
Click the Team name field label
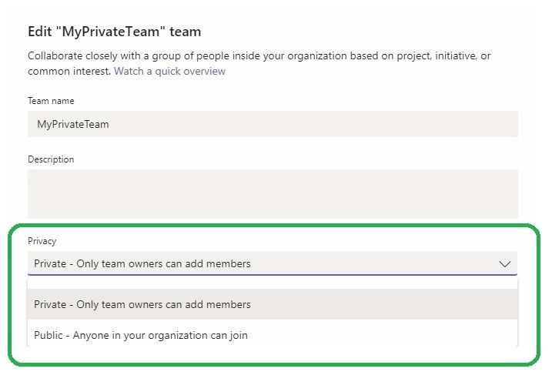(51, 101)
